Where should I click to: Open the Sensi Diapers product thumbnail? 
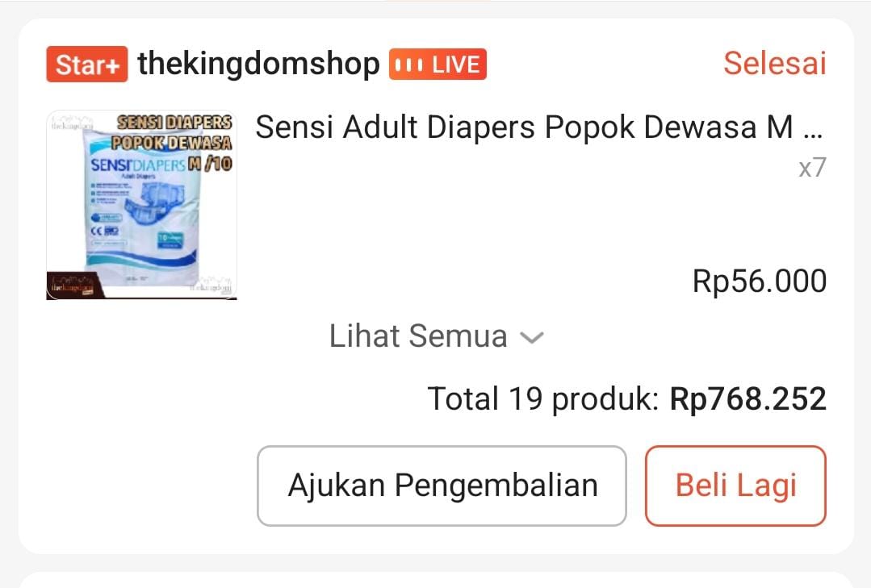(141, 205)
